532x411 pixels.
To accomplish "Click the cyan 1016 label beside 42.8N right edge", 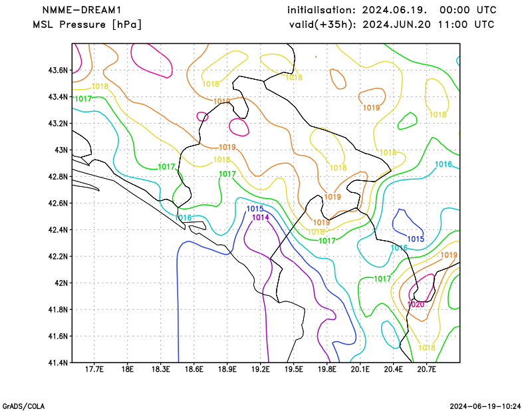I will point(444,165).
